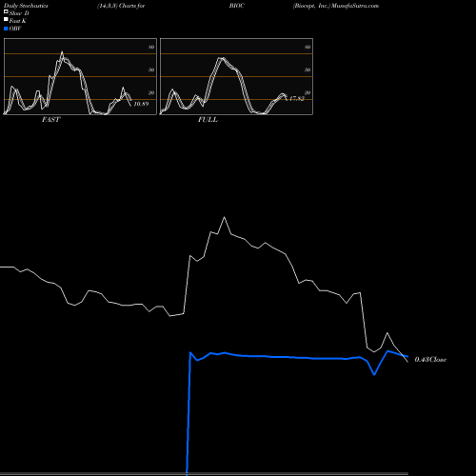Click the dip in the blue OBV line
The height and width of the screenshot is (476, 476).
(374, 374)
